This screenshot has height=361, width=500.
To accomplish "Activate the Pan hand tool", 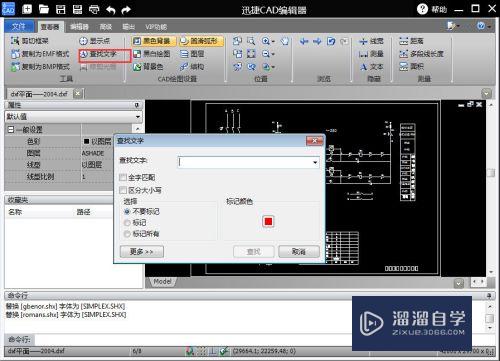I will (x=284, y=41).
